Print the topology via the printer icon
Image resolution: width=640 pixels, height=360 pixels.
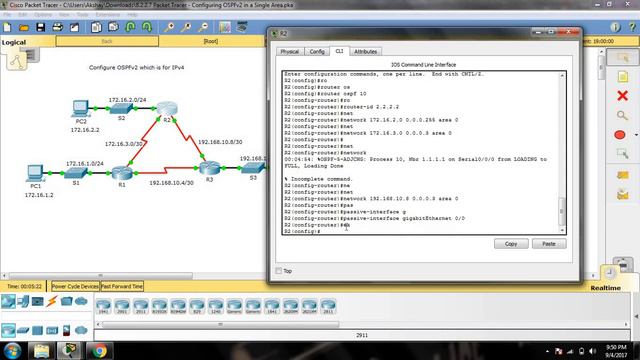[58, 27]
